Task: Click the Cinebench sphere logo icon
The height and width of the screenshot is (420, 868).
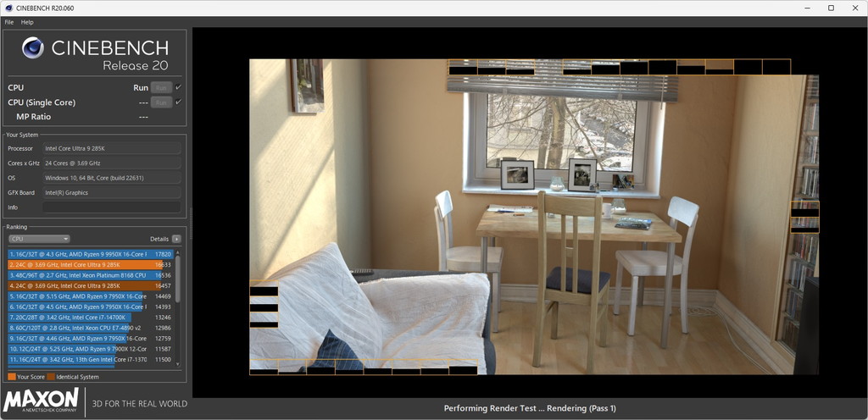Action: click(x=33, y=47)
